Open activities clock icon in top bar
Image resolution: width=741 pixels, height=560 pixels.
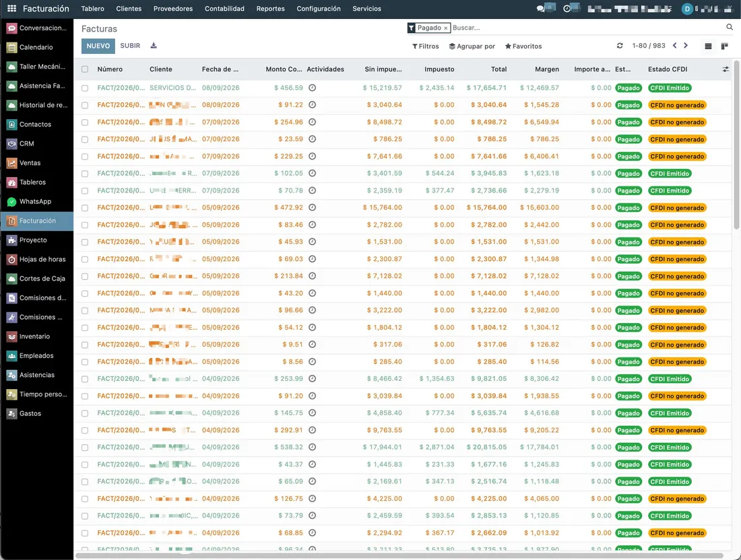pos(567,9)
